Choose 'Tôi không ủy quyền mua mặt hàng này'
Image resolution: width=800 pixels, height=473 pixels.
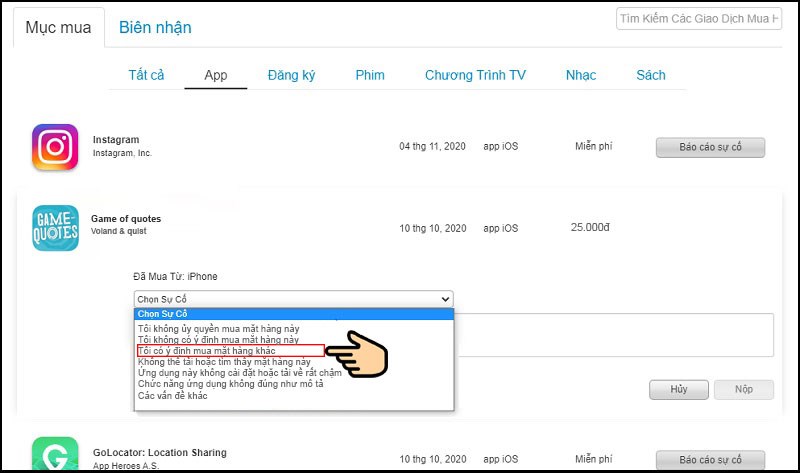(x=218, y=329)
